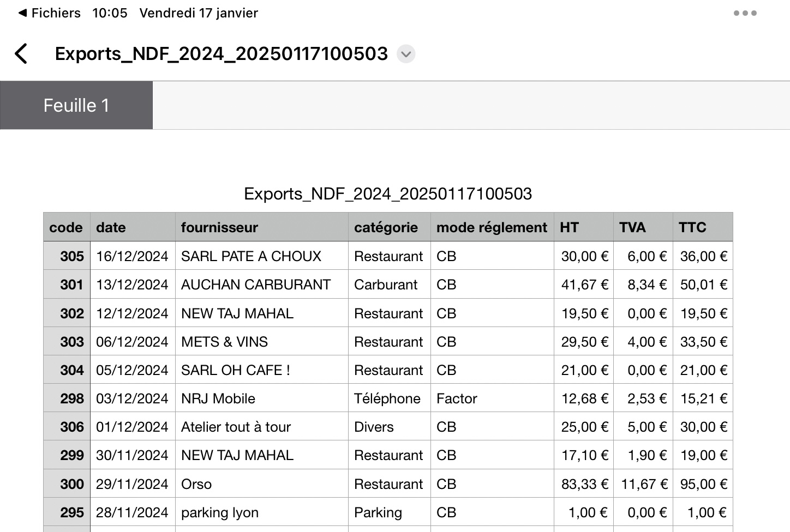
Task: Select code cell 295
Action: (67, 512)
